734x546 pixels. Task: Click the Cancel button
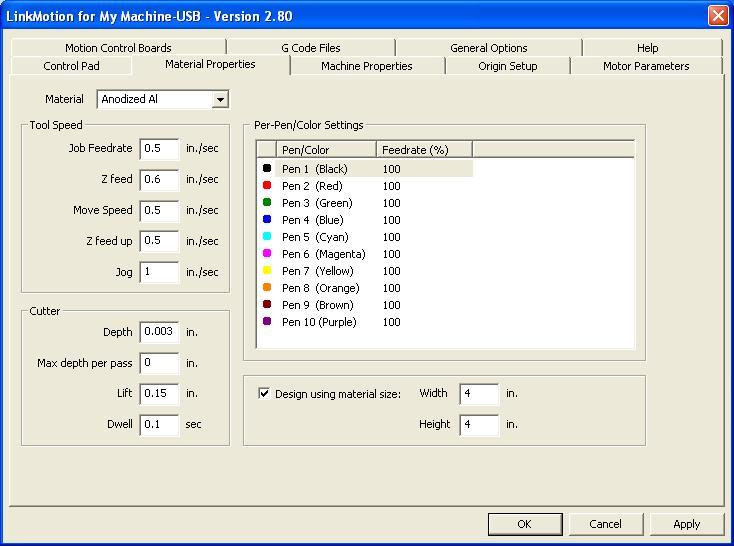click(606, 524)
